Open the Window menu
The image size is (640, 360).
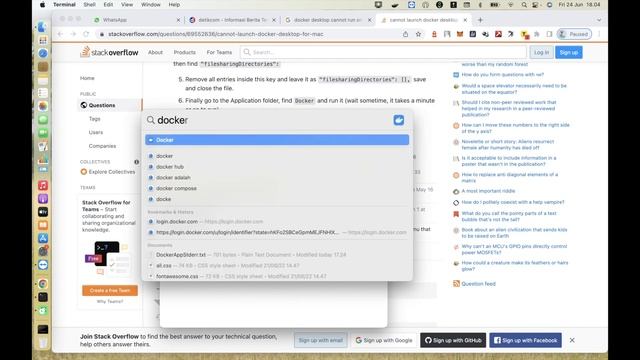(151, 5)
